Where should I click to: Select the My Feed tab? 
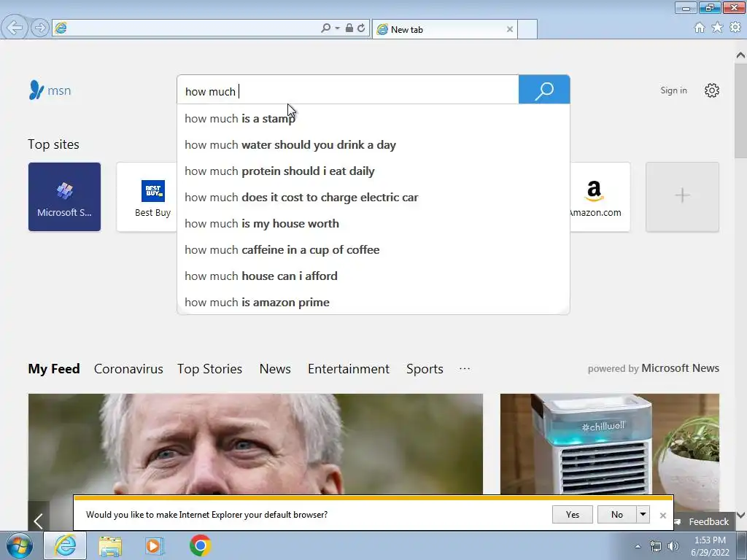tap(54, 368)
